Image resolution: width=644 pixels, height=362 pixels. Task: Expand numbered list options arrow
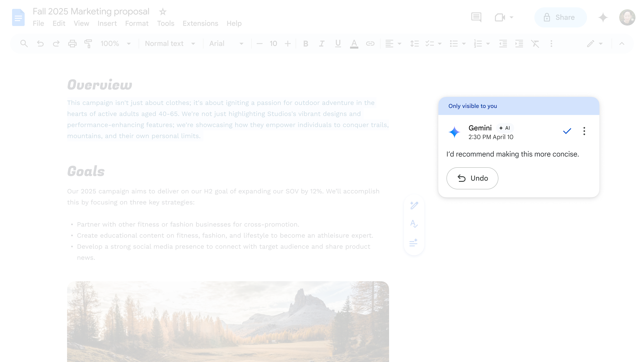coord(488,44)
